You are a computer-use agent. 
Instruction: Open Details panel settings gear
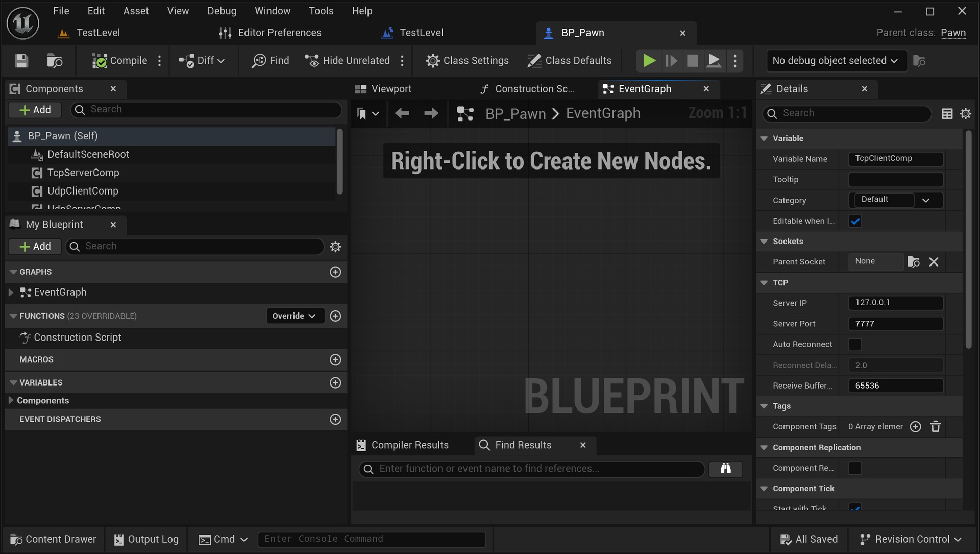coord(966,114)
